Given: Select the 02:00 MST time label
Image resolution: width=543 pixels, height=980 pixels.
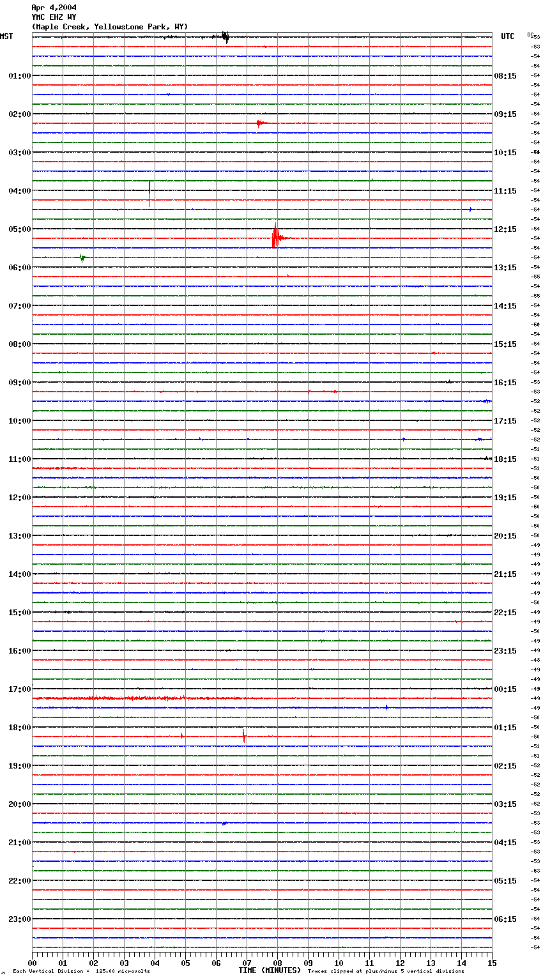Looking at the screenshot, I should (x=20, y=114).
